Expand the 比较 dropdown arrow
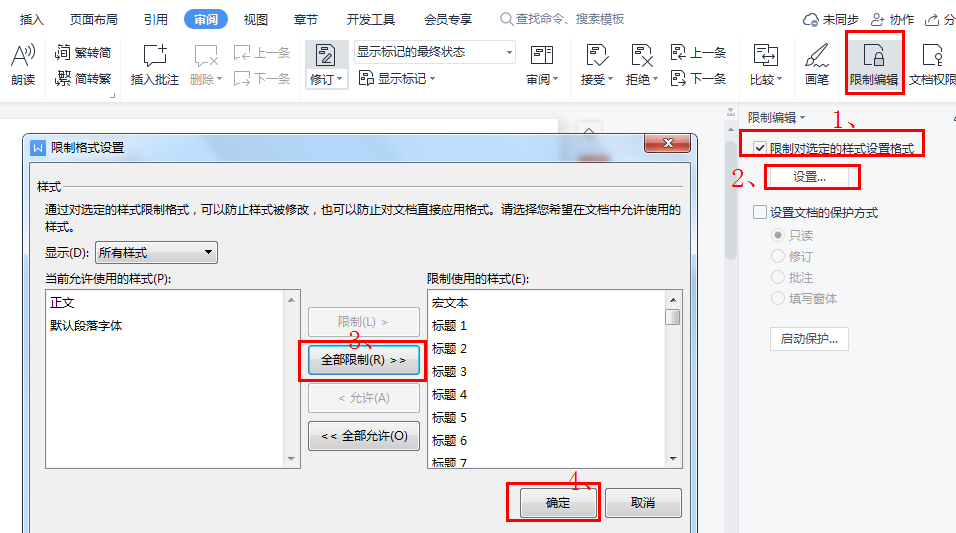 click(x=779, y=79)
